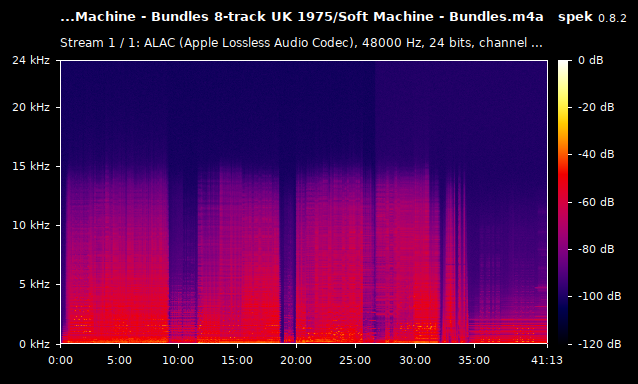The image size is (638, 384).
Task: Click the 5 kHz frequency axis label
Action: click(35, 284)
